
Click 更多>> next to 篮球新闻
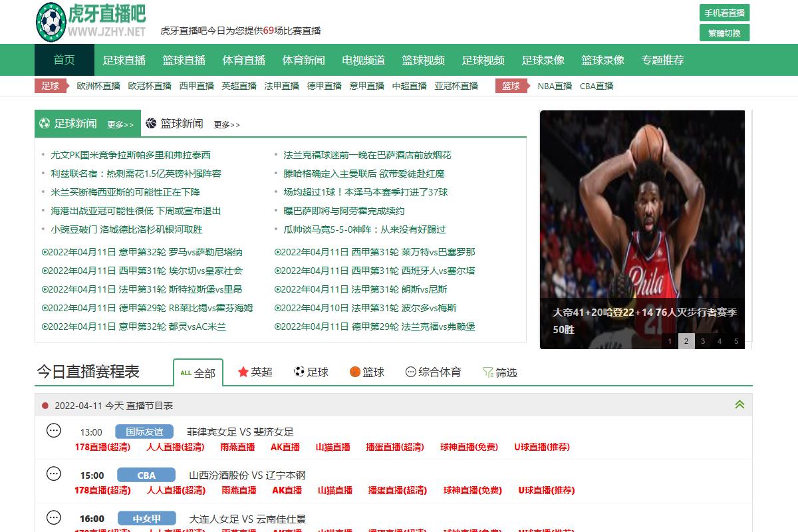[227, 124]
